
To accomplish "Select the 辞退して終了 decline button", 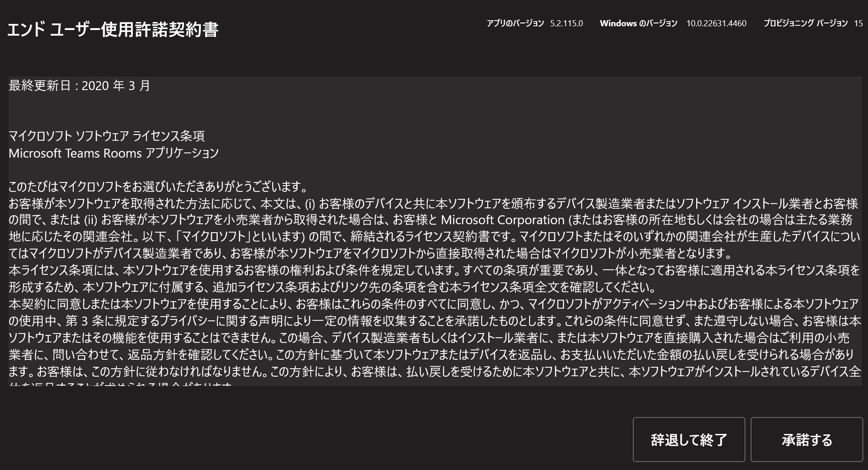I will (x=689, y=440).
